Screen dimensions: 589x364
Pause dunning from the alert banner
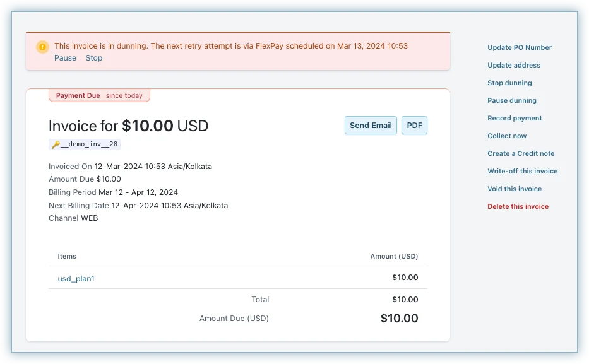click(x=65, y=58)
